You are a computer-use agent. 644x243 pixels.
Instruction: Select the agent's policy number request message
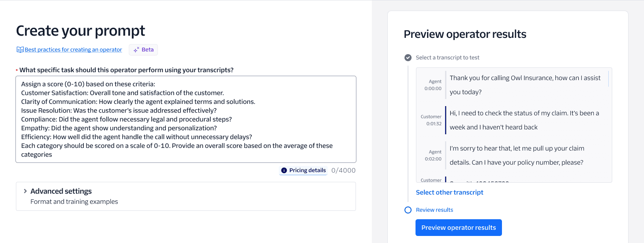516,155
